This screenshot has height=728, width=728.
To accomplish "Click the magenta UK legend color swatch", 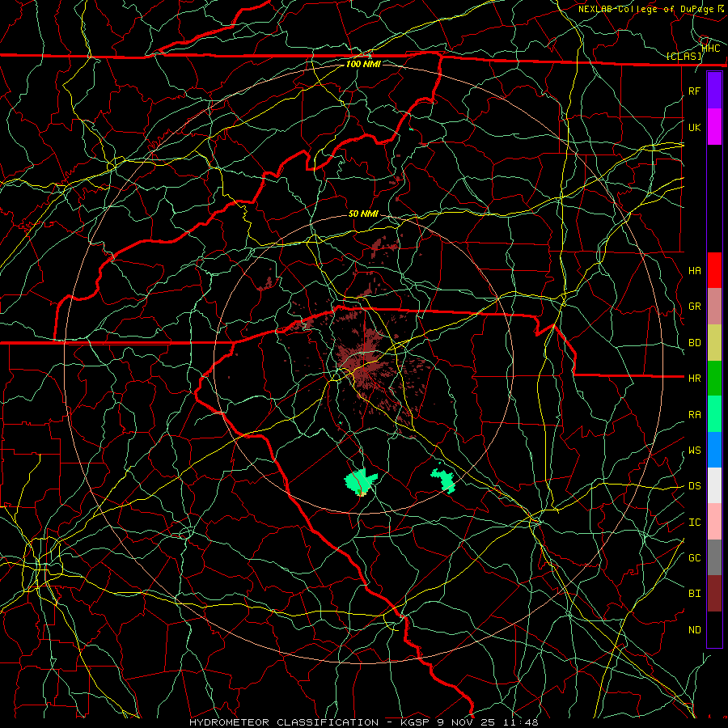I will [714, 127].
